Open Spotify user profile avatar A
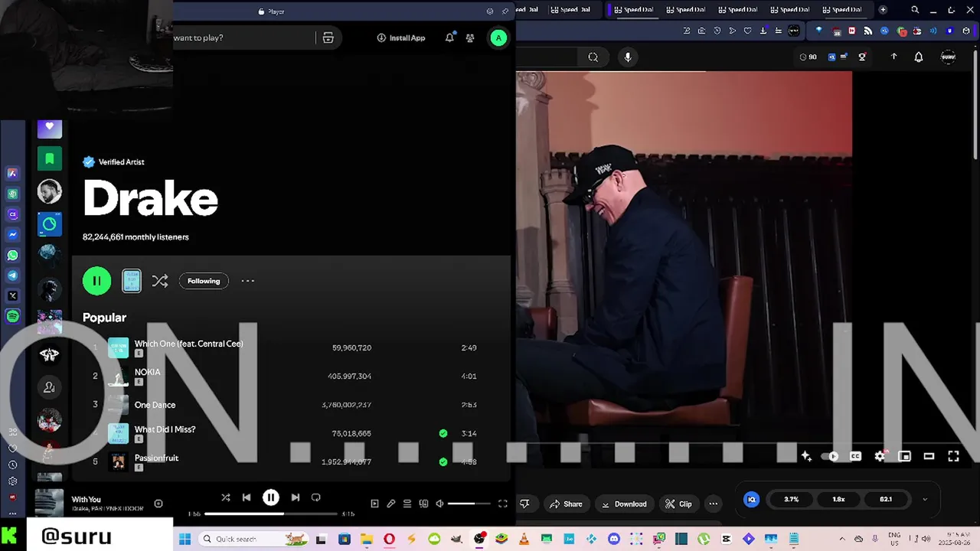This screenshot has height=551, width=980. pos(498,37)
